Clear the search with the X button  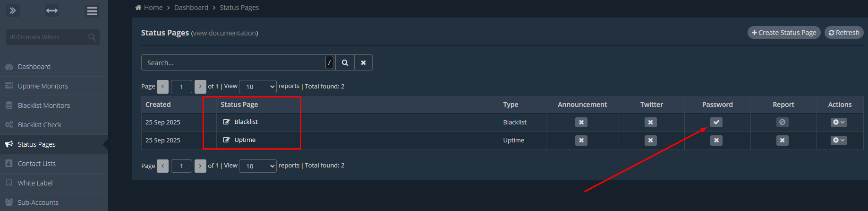click(363, 62)
